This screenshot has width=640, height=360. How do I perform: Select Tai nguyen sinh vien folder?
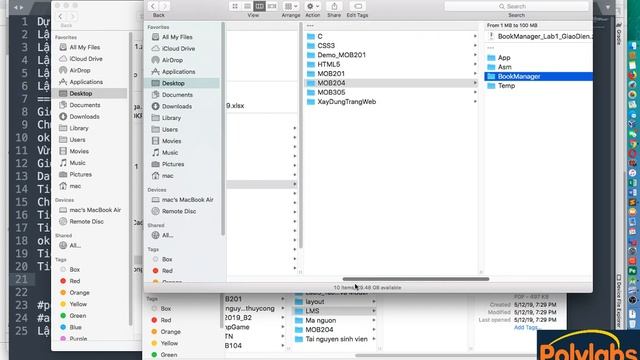pyautogui.click(x=336, y=339)
